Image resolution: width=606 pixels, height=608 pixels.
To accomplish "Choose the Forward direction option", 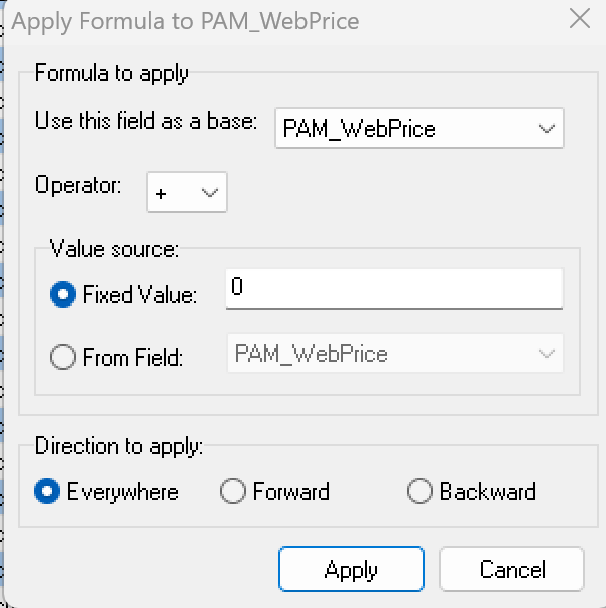I will 232,492.
